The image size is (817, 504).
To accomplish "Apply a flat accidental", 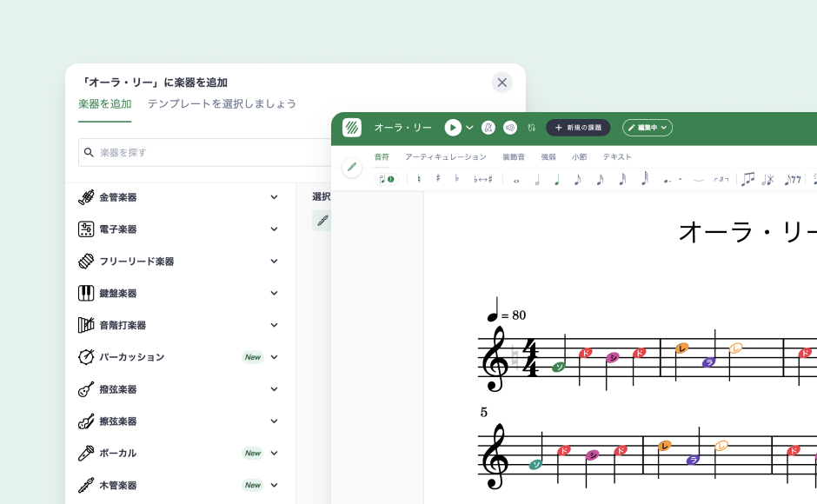I will click(x=456, y=180).
